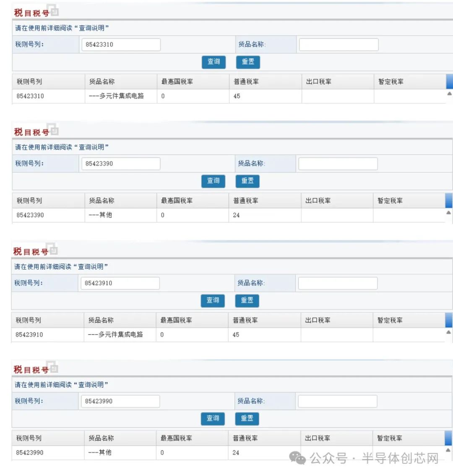
Task: Click 暂定税率 header in 85423310 table
Action: point(391,82)
